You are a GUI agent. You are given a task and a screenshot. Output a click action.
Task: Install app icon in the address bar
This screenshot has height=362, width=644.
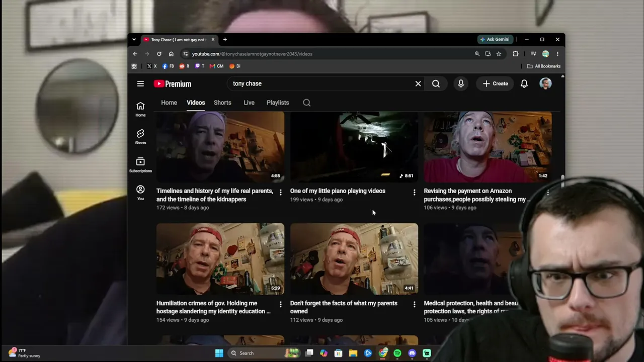(x=488, y=54)
